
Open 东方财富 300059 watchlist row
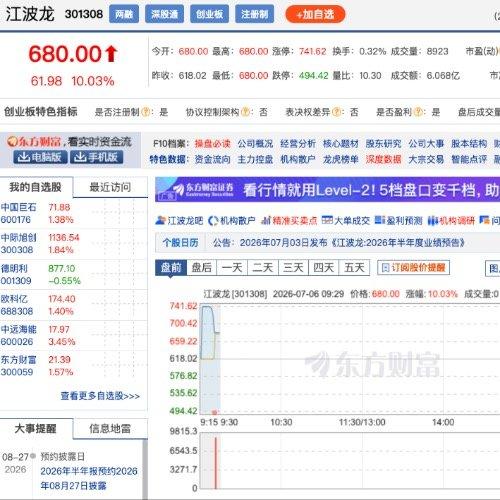tap(73, 366)
